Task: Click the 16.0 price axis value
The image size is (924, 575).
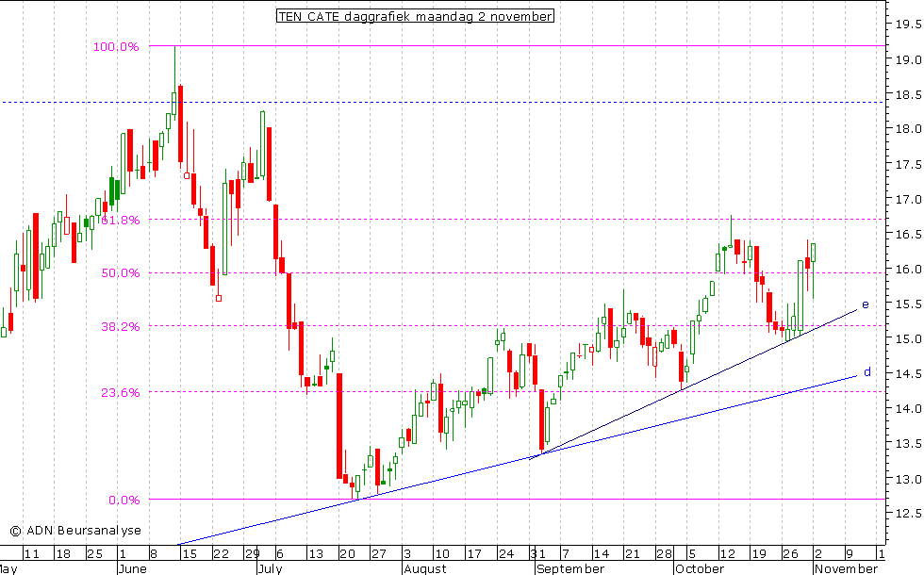Action: [908, 270]
